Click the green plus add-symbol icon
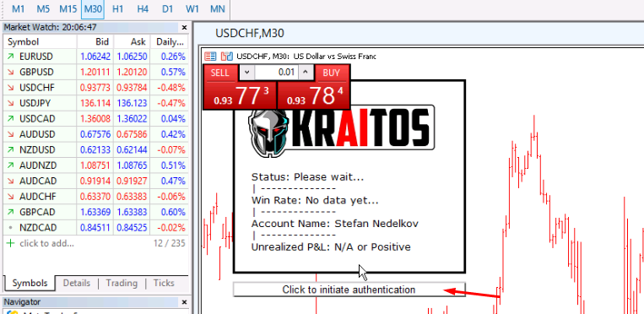Image resolution: width=644 pixels, height=314 pixels. tap(10, 243)
